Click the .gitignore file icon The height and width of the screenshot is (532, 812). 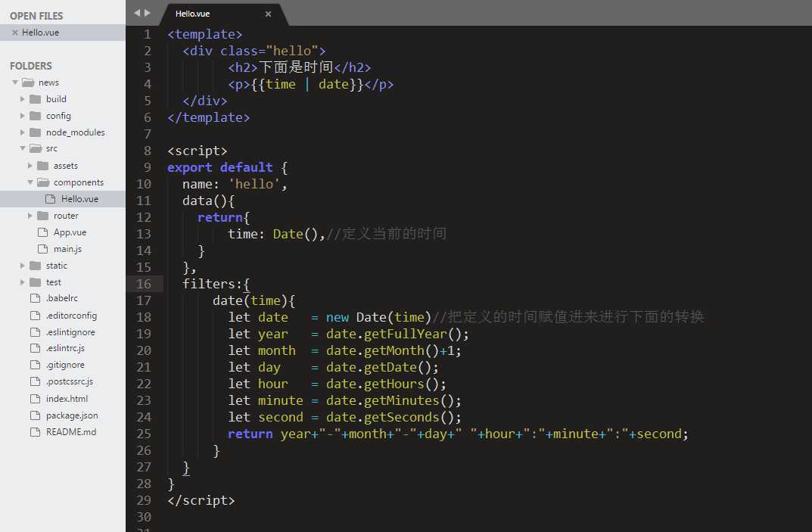point(36,365)
